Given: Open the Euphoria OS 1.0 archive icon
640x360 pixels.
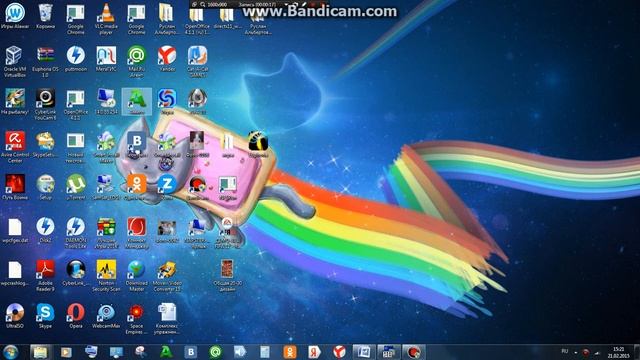Looking at the screenshot, I should click(45, 61).
